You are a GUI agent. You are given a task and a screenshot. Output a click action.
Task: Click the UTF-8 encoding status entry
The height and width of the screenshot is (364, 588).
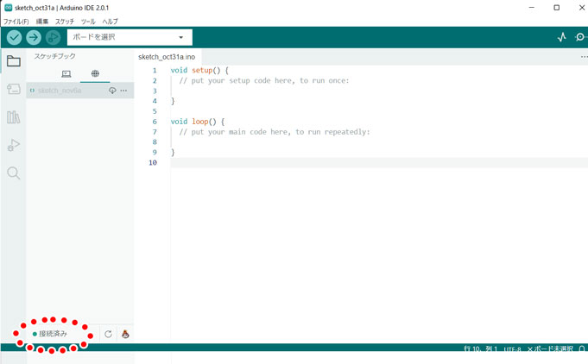pos(512,348)
